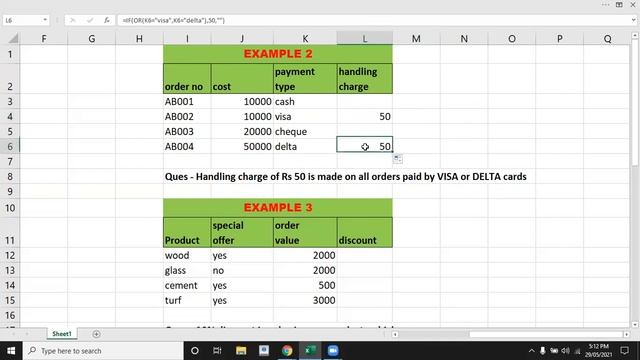Viewport: 640px width, 360px height.
Task: Select column L header
Action: click(x=364, y=39)
